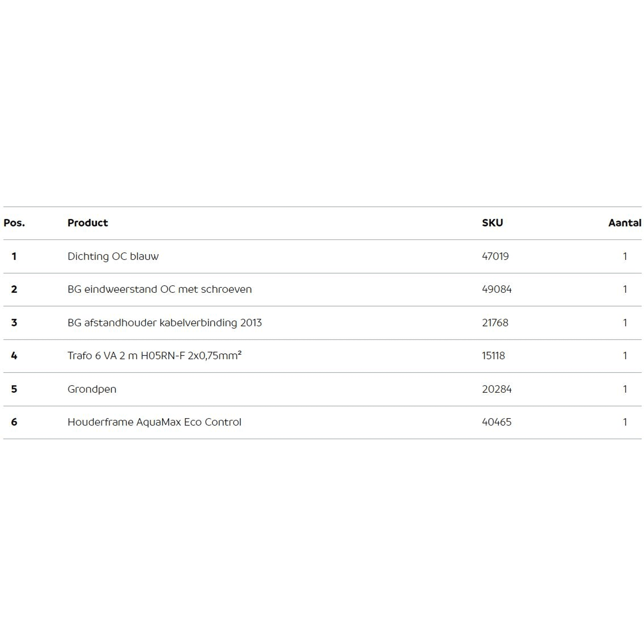Click position number 1 in table

coord(14,256)
